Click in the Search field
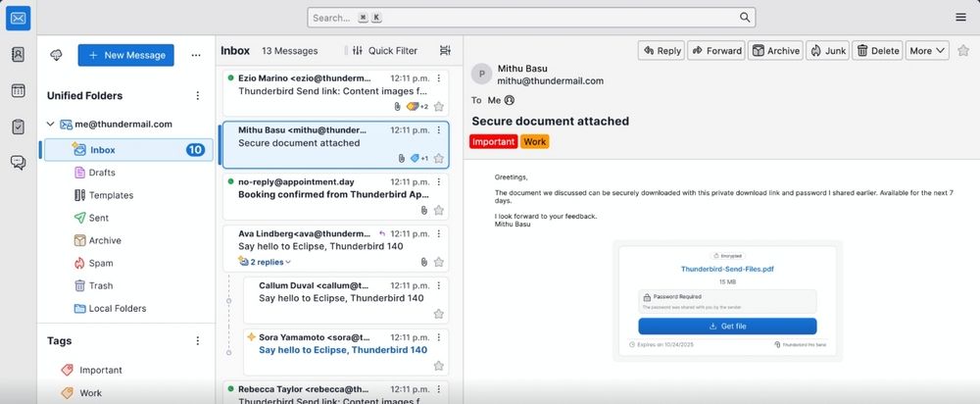This screenshot has height=404, width=980. click(531, 18)
